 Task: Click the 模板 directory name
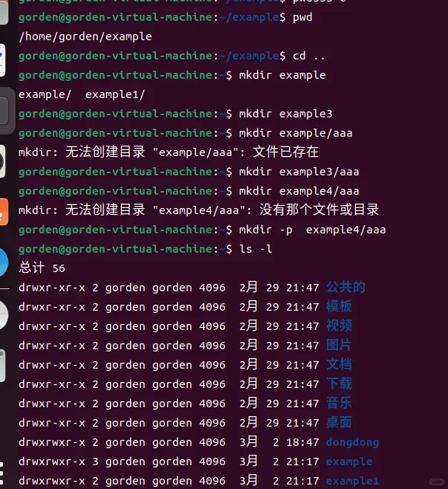pyautogui.click(x=340, y=306)
